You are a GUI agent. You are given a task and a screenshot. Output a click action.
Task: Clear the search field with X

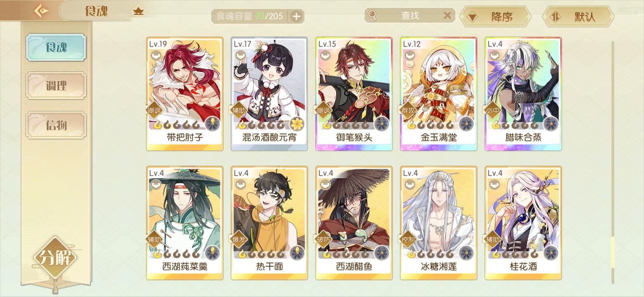(447, 16)
